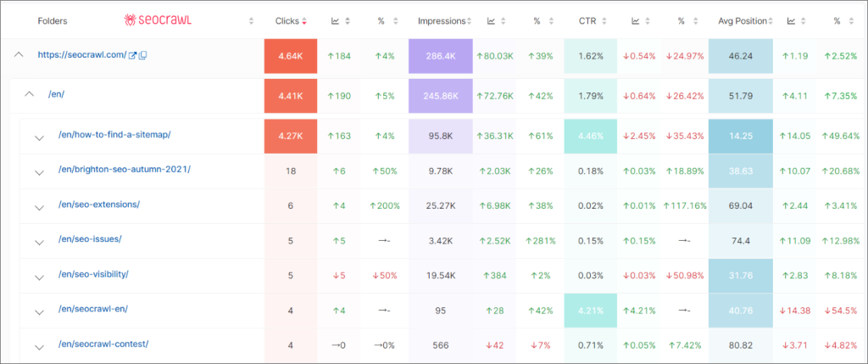Image resolution: width=868 pixels, height=364 pixels.
Task: Click the copy icon beside seocrawl.com URL
Action: [x=142, y=55]
